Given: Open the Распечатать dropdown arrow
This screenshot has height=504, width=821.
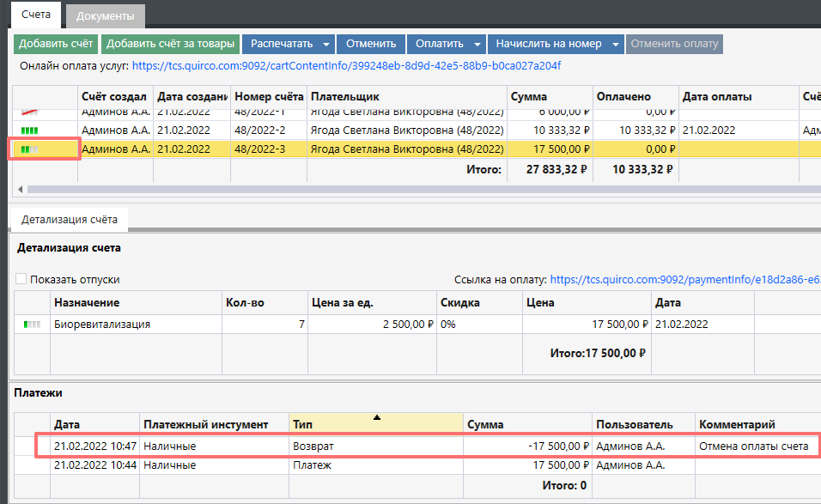Looking at the screenshot, I should click(x=325, y=44).
